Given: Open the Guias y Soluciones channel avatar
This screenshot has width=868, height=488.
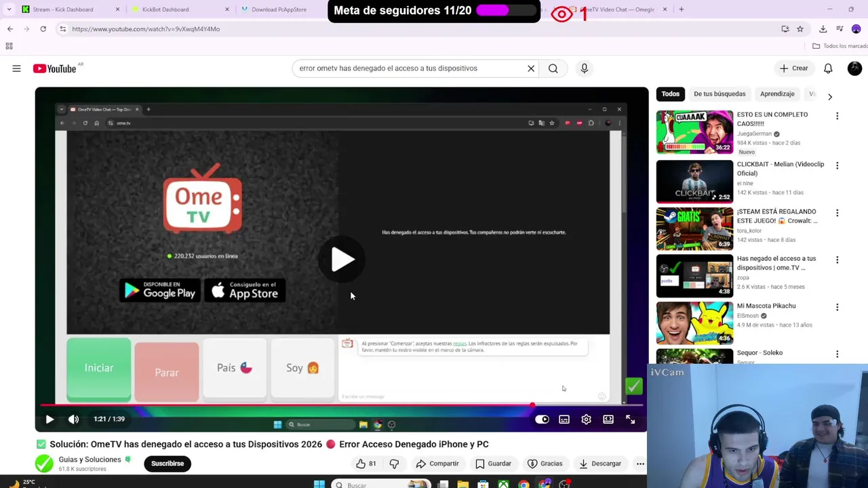Looking at the screenshot, I should click(x=44, y=464).
